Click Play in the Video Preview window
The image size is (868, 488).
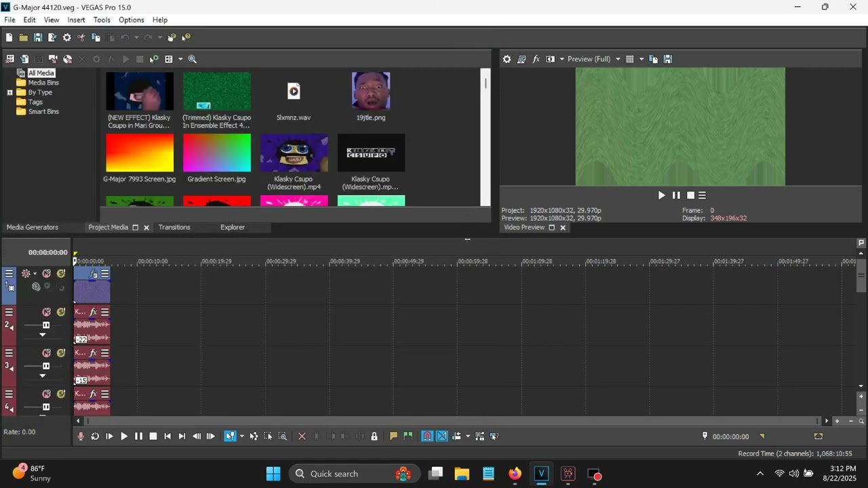pos(661,195)
